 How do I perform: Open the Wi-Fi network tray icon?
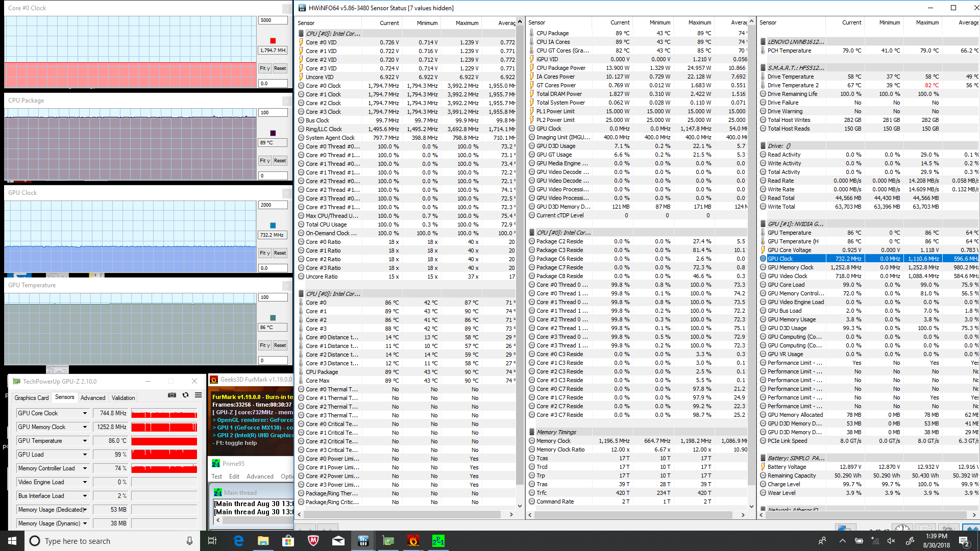pyautogui.click(x=875, y=541)
